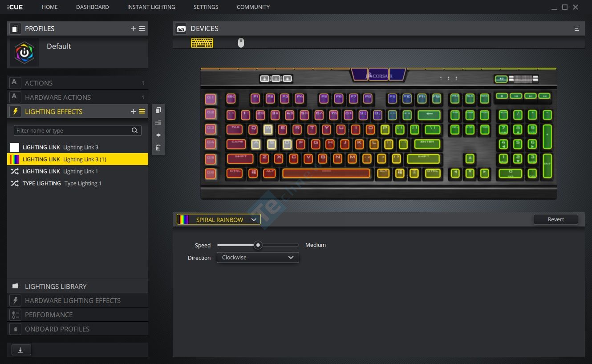Click the up arrow key on keyboard
The width and height of the screenshot is (592, 364).
pyautogui.click(x=470, y=159)
